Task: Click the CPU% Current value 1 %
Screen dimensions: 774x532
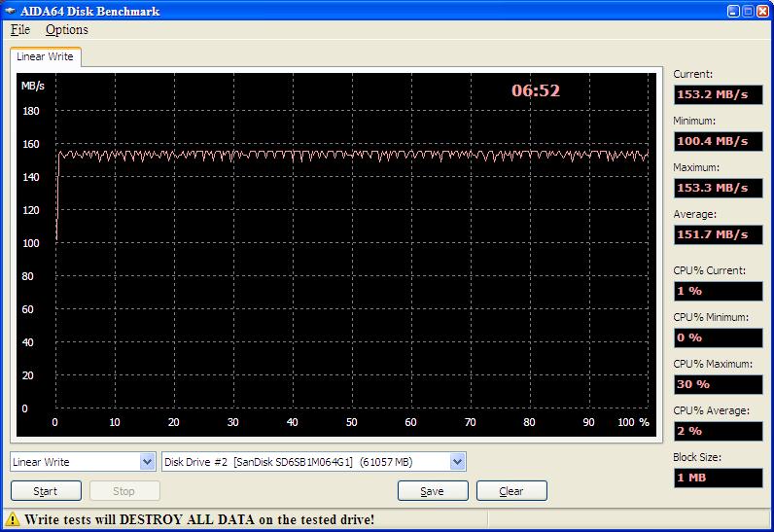Action: (719, 291)
